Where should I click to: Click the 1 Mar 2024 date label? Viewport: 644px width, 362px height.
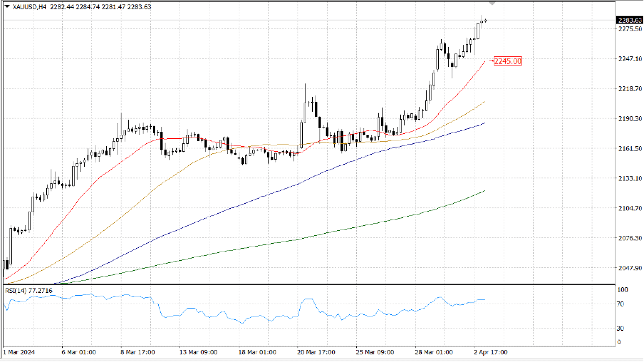click(19, 352)
